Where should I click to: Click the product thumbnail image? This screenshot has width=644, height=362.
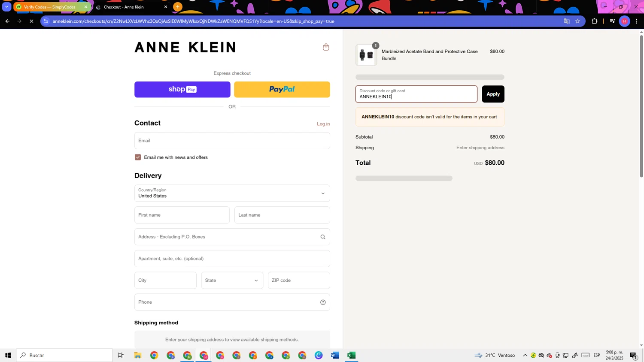click(x=366, y=55)
